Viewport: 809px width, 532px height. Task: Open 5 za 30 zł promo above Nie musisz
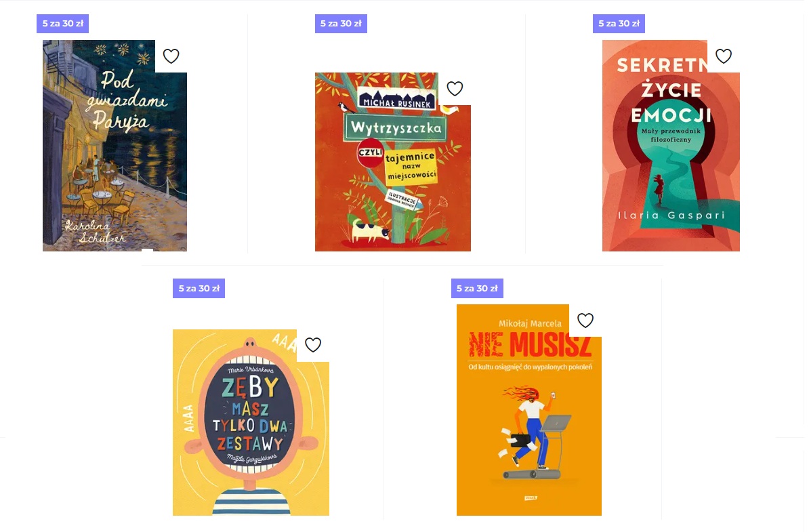477,288
